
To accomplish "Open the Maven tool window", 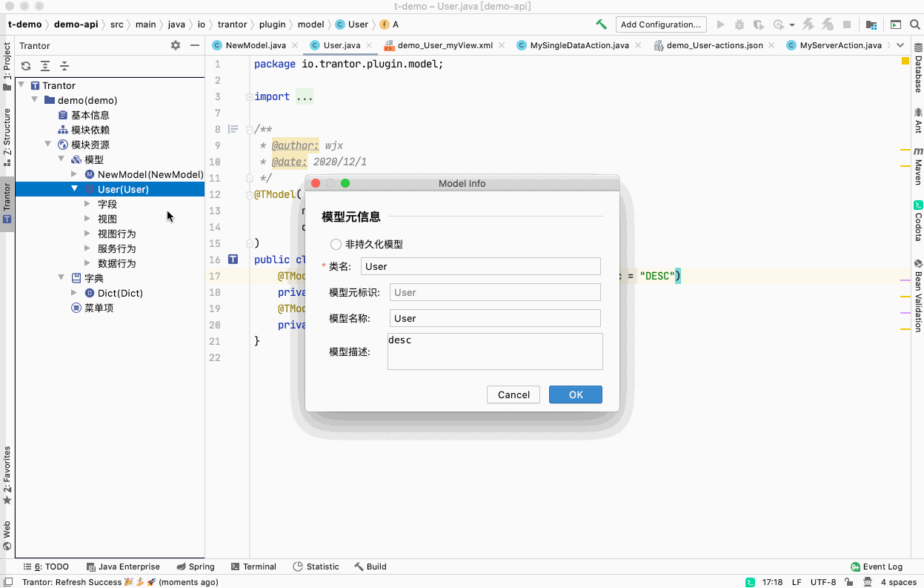I will click(917, 167).
